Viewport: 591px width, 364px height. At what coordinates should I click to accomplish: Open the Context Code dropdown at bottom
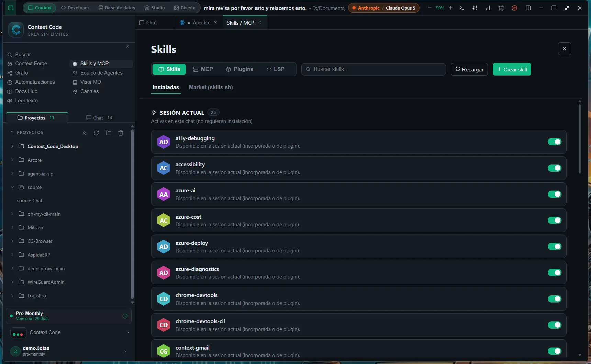point(70,332)
